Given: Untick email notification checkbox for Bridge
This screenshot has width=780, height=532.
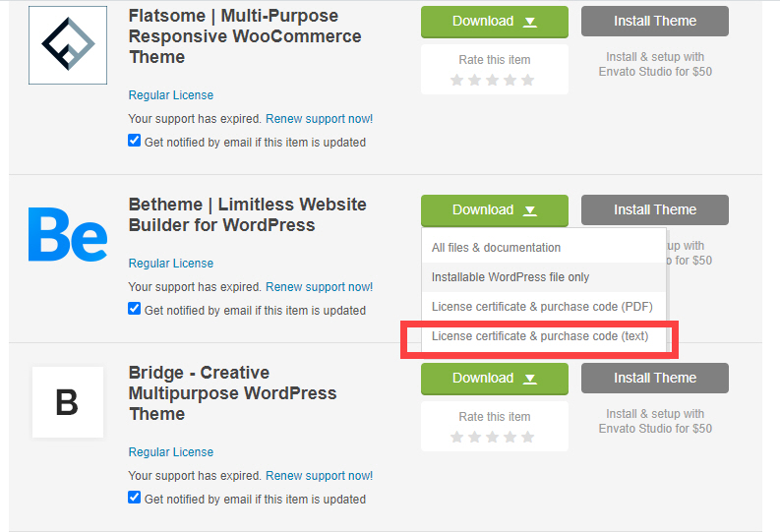Looking at the screenshot, I should [135, 498].
